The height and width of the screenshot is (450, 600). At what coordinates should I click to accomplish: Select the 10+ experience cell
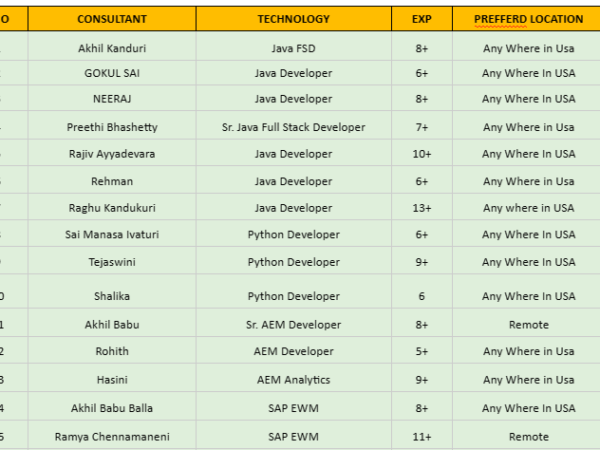tap(422, 154)
